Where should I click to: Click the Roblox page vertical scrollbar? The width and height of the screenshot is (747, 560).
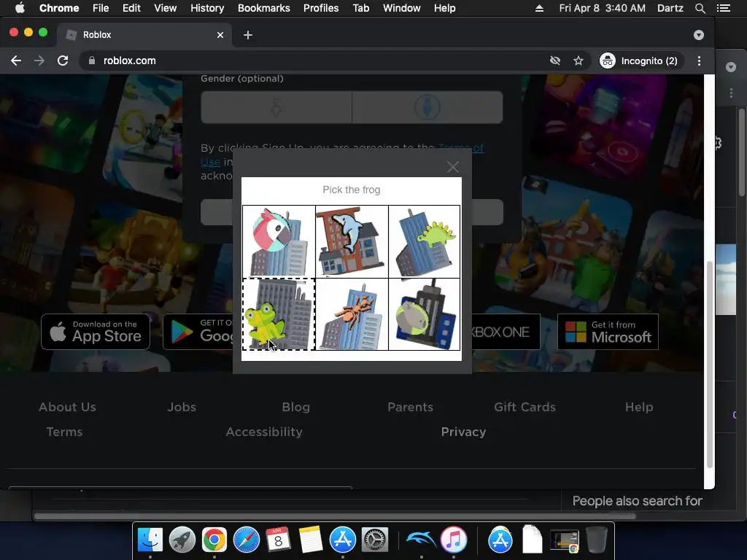click(709, 365)
